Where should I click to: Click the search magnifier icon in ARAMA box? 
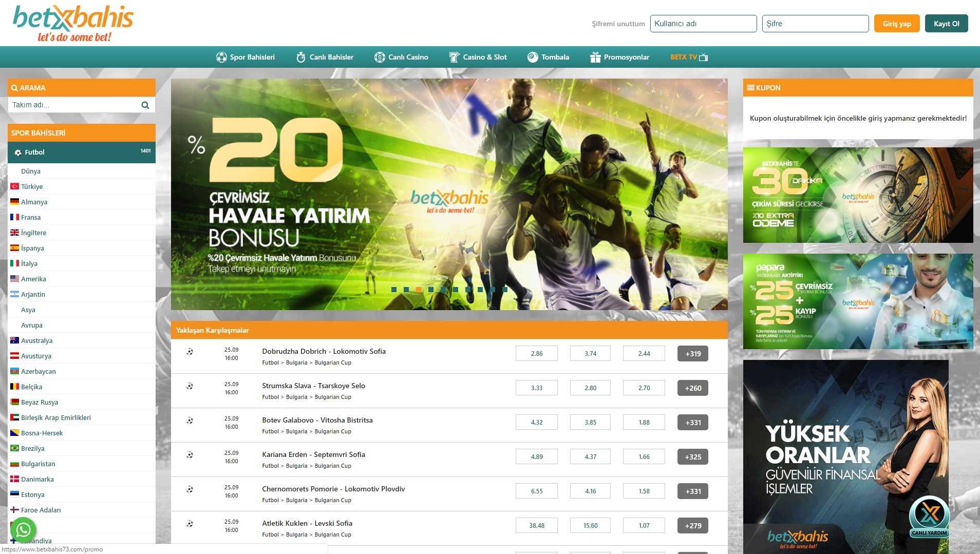pyautogui.click(x=145, y=105)
